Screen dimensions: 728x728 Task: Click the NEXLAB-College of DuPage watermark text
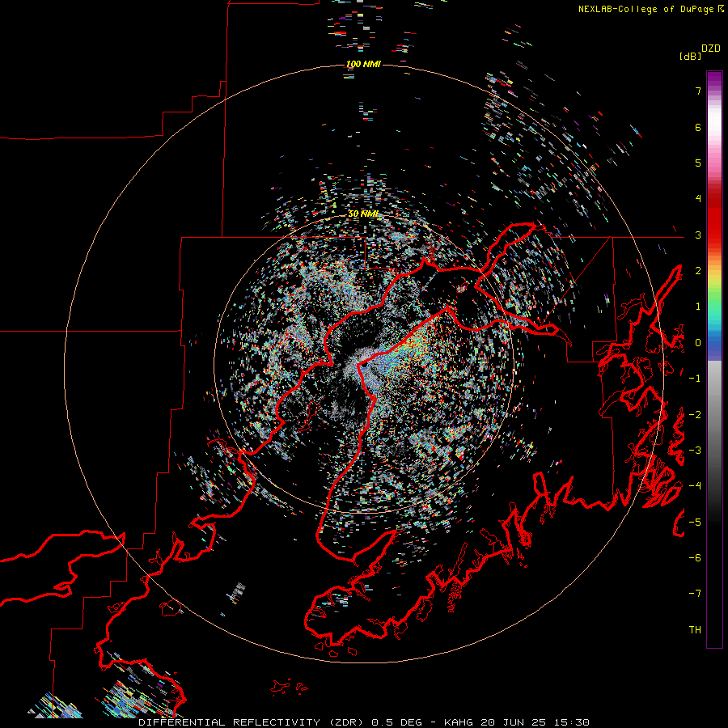tap(650, 9)
